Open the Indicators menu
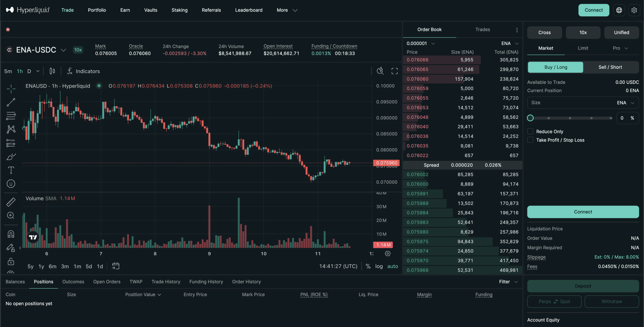Image resolution: width=644 pixels, height=327 pixels. (83, 71)
